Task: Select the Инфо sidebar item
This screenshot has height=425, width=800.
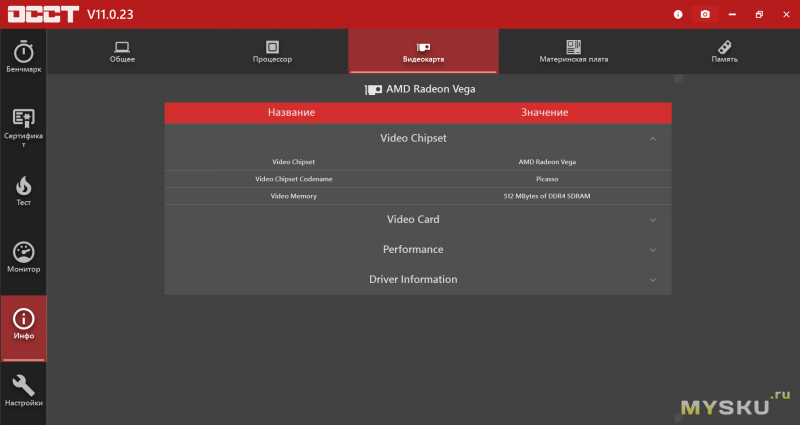Action: [x=23, y=328]
